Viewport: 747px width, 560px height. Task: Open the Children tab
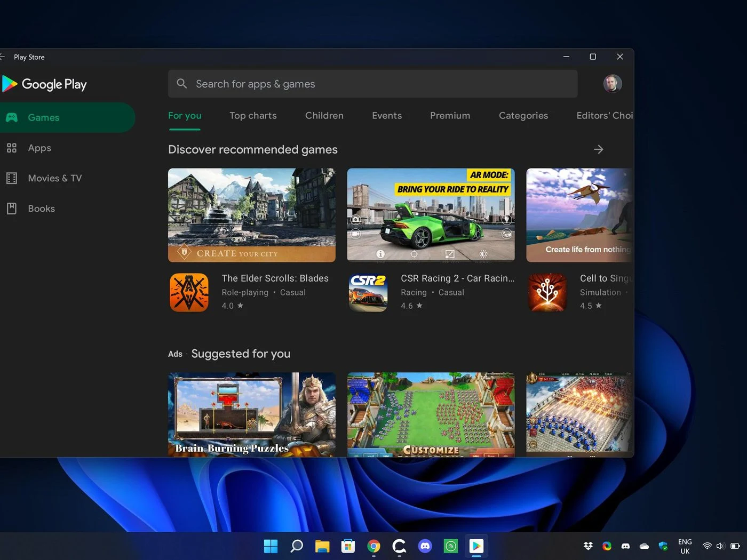pyautogui.click(x=324, y=116)
